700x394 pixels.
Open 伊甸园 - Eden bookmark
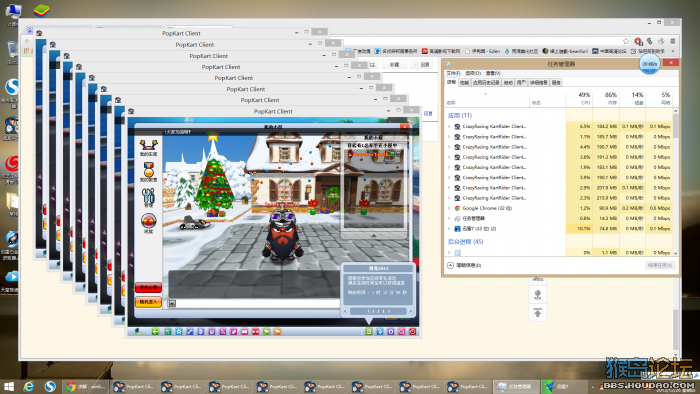pos(482,51)
